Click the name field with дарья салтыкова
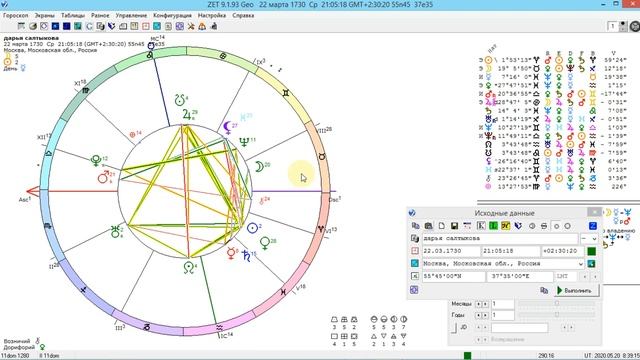Screen dimensions: 640x360 click(500, 238)
